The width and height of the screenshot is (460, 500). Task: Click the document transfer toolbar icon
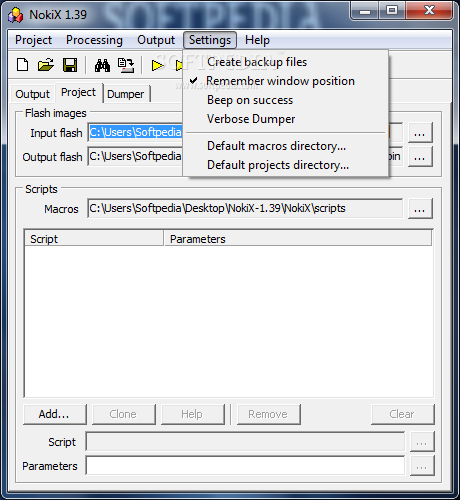pyautogui.click(x=126, y=65)
